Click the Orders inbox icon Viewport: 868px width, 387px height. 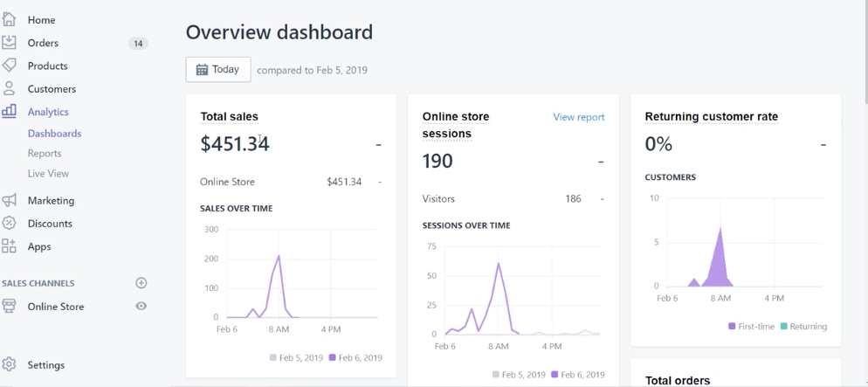pyautogui.click(x=9, y=42)
